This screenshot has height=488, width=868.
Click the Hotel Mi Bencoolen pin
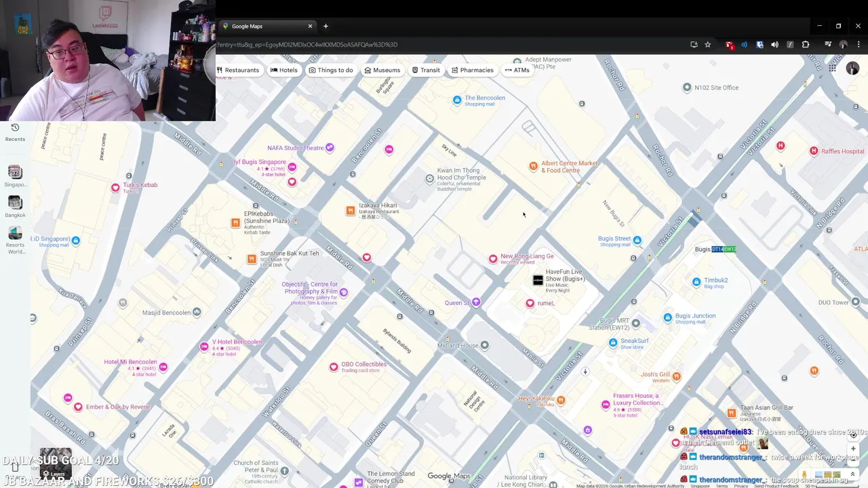163,367
